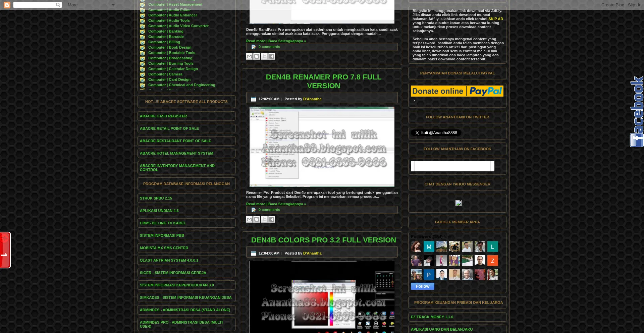Click the Yahoo Messenger chat status icon
Image resolution: width=644 pixels, height=333 pixels.
pyautogui.click(x=458, y=203)
